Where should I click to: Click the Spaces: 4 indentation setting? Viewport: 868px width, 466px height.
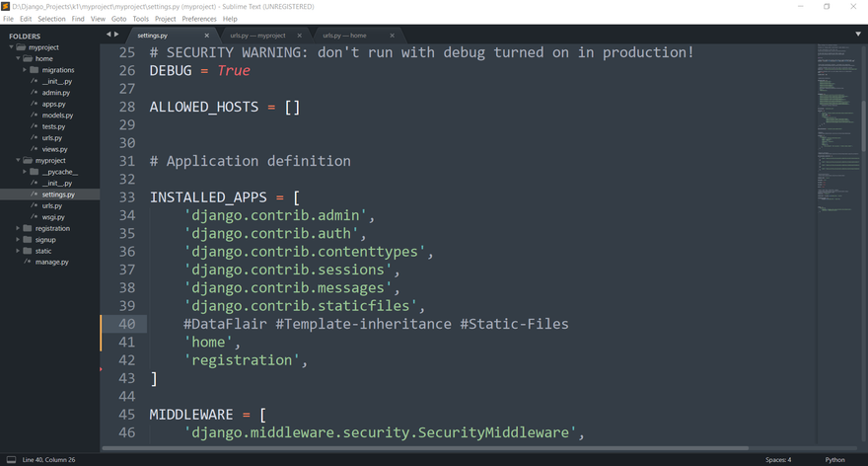(777, 459)
